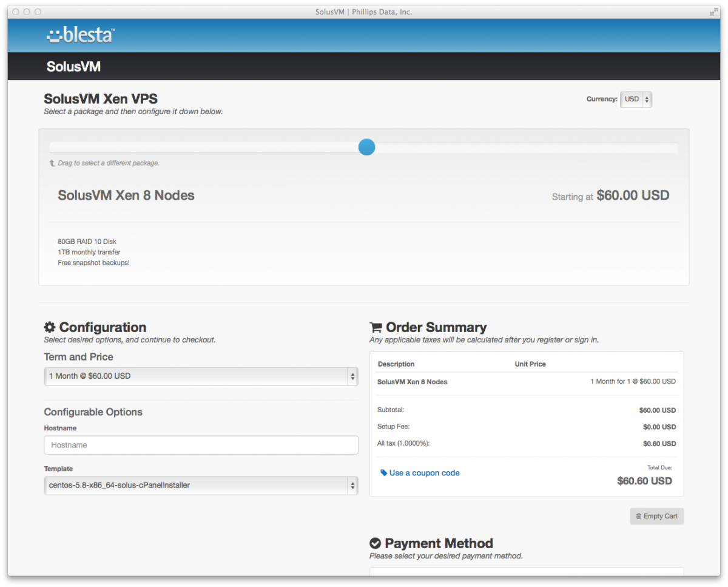Click the fullscreen arrows icon in title bar
This screenshot has width=728, height=587.
713,12
